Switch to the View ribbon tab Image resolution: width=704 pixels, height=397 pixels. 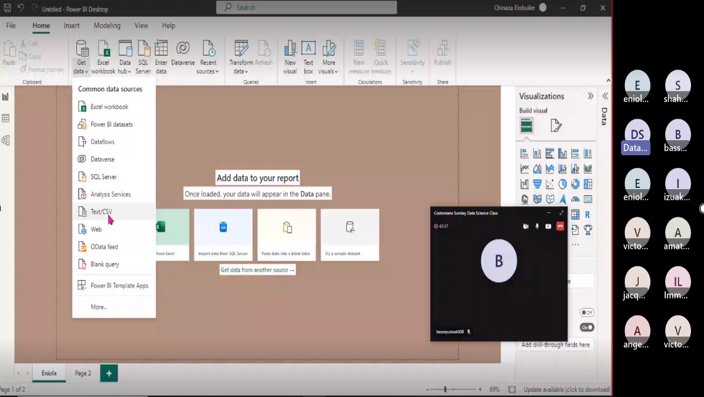tap(141, 26)
